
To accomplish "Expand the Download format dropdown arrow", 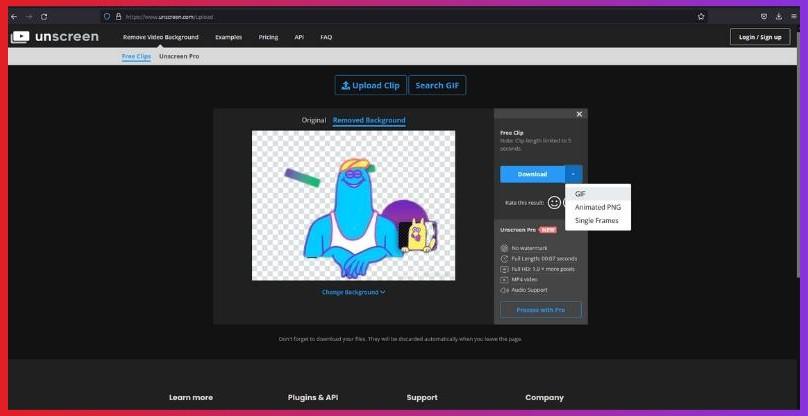I will (x=573, y=174).
